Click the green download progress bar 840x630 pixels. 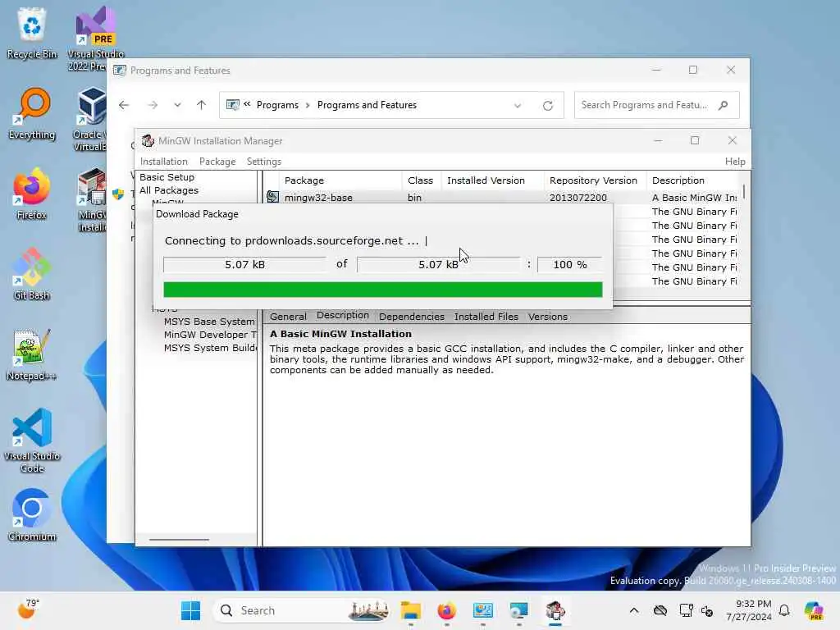[382, 290]
